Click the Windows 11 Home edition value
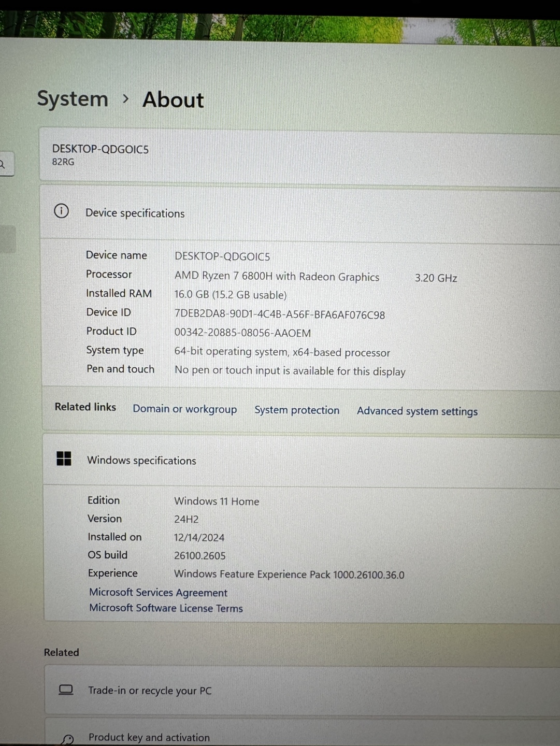This screenshot has width=560, height=746. (x=217, y=501)
